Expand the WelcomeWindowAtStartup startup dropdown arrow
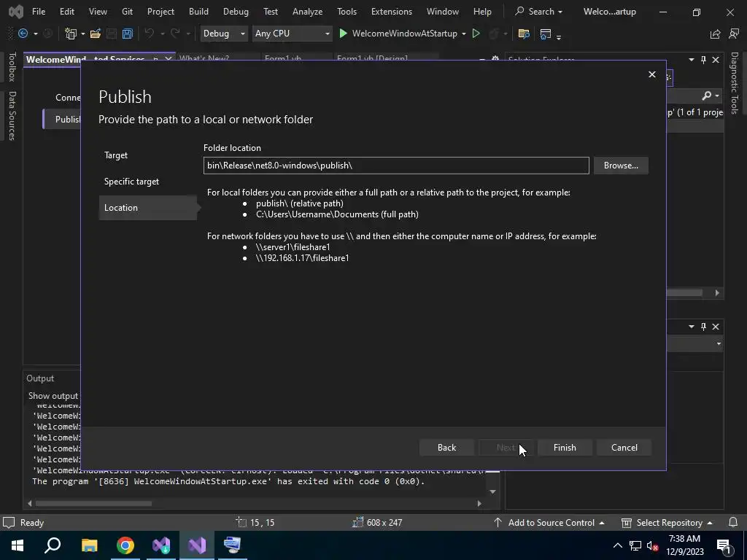Viewport: 747px width, 560px height. (463, 34)
